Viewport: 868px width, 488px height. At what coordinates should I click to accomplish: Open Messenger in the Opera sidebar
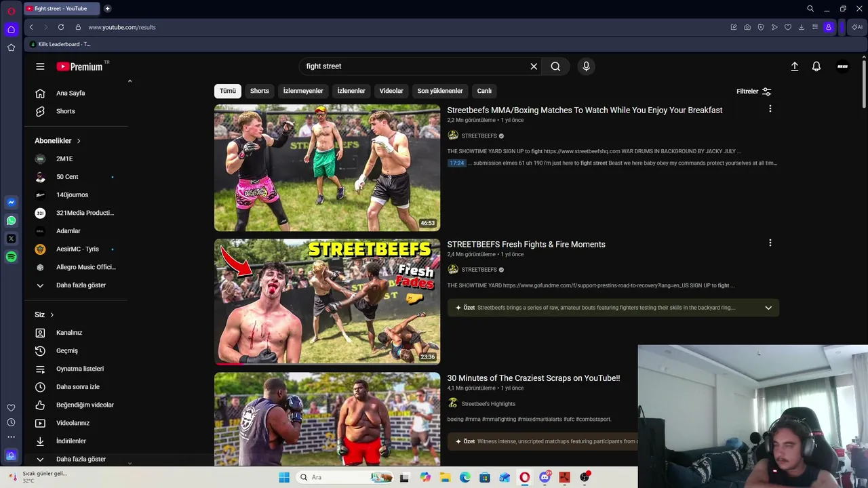tap(11, 202)
